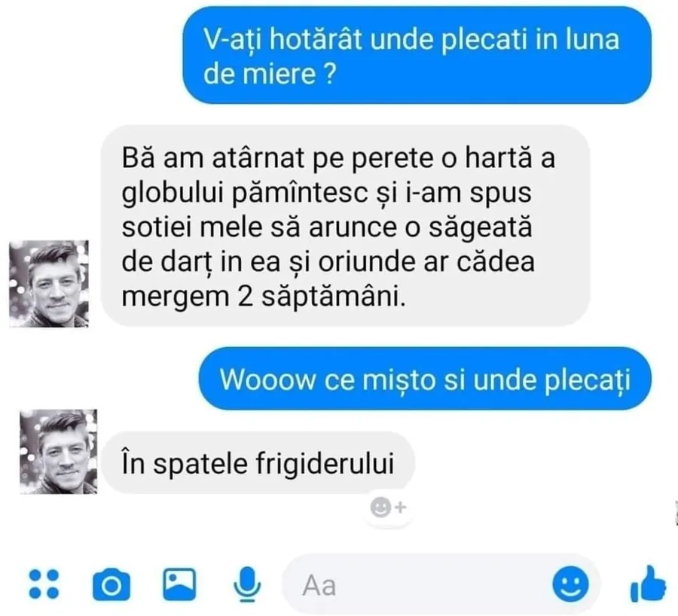Viewport: 678px width, 616px height.
Task: Tap the word 'frigiderului' in last reply
Action: (x=325, y=463)
